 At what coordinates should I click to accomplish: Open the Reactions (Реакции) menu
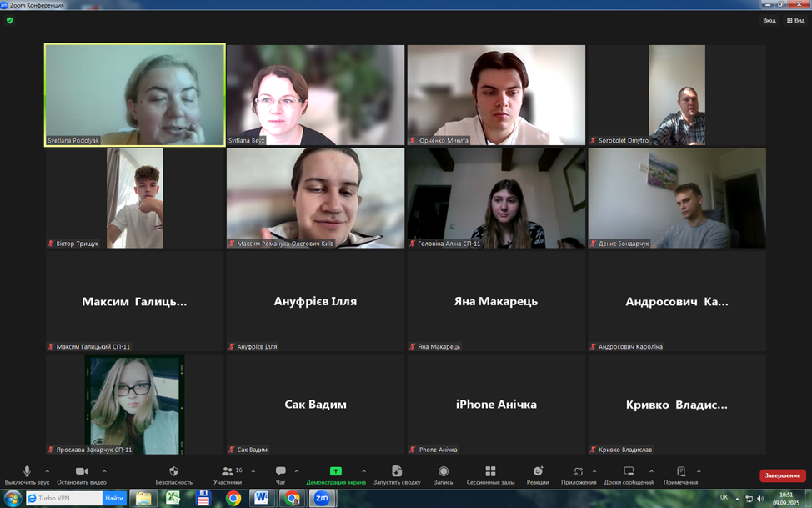coord(538,472)
